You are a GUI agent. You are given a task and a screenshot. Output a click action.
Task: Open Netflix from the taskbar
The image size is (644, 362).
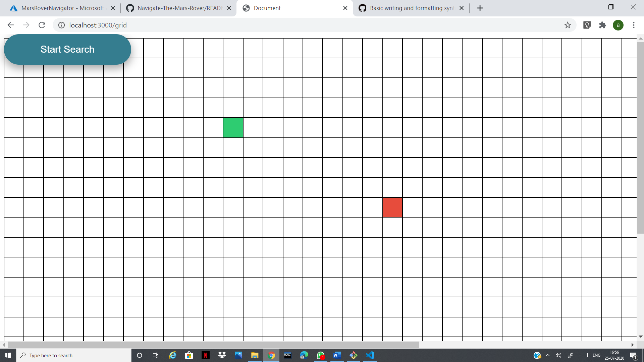(x=206, y=355)
